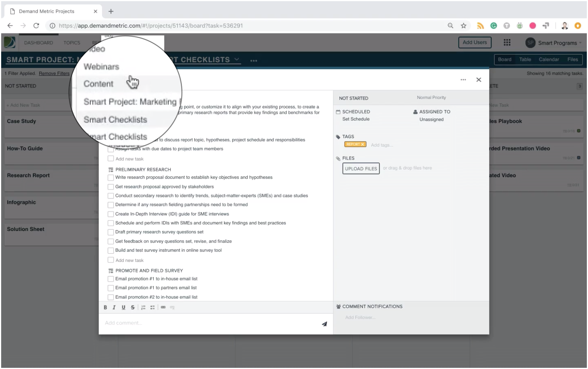
Task: Check 'Create In-Depth Interview (IDI) guide'
Action: tap(110, 214)
